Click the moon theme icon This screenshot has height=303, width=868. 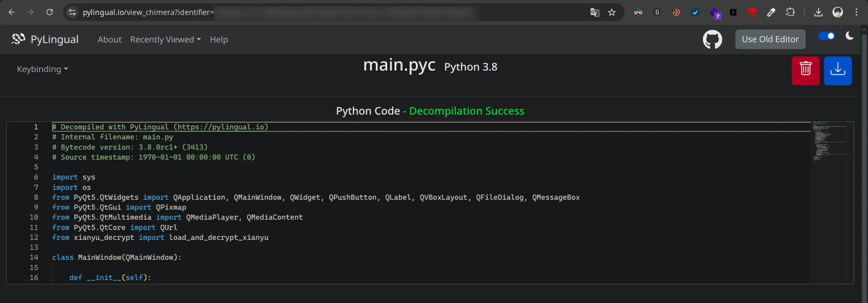[x=850, y=36]
